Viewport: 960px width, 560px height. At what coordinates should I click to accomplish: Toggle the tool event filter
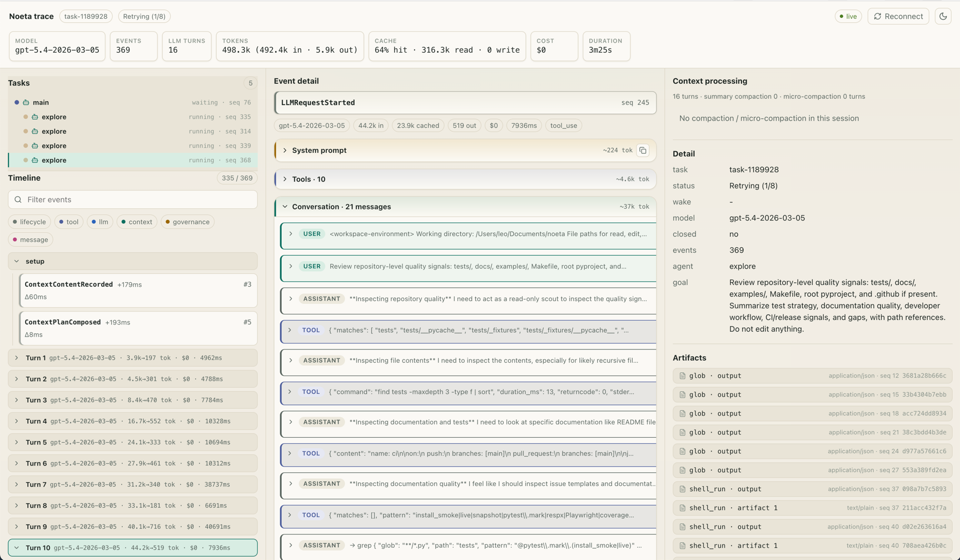[69, 222]
